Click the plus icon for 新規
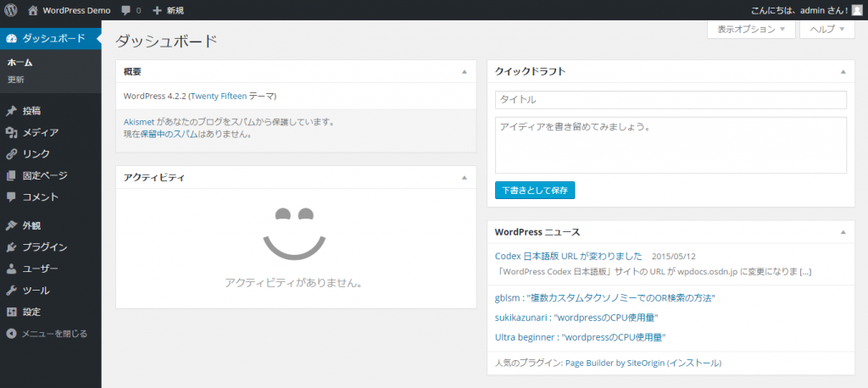This screenshot has height=388, width=868. tap(157, 10)
